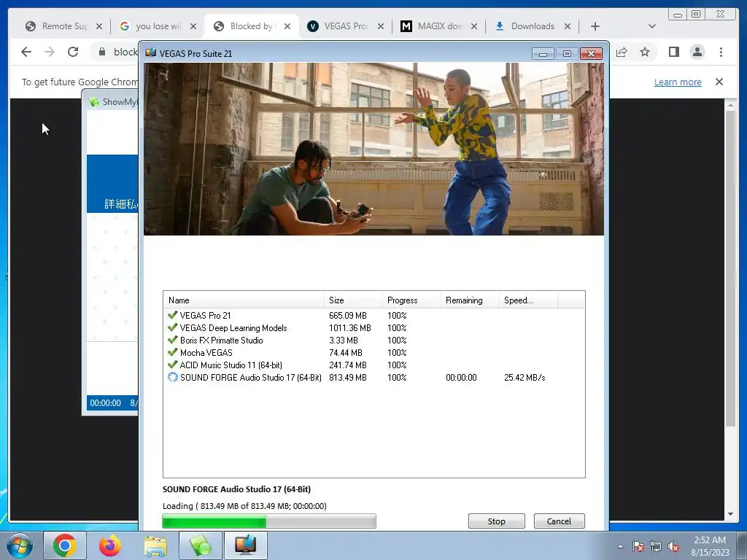
Task: Select the Mocha VEGAS row
Action: 373,352
